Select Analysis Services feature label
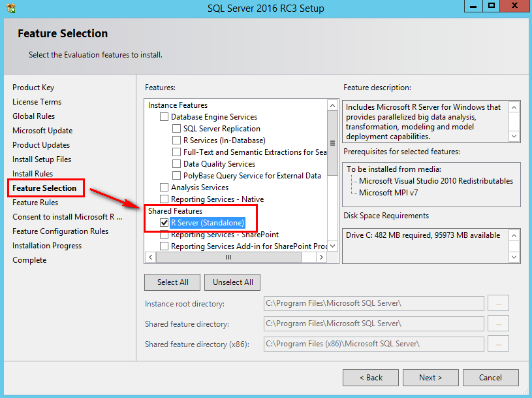Image resolution: width=532 pixels, height=398 pixels. [200, 188]
